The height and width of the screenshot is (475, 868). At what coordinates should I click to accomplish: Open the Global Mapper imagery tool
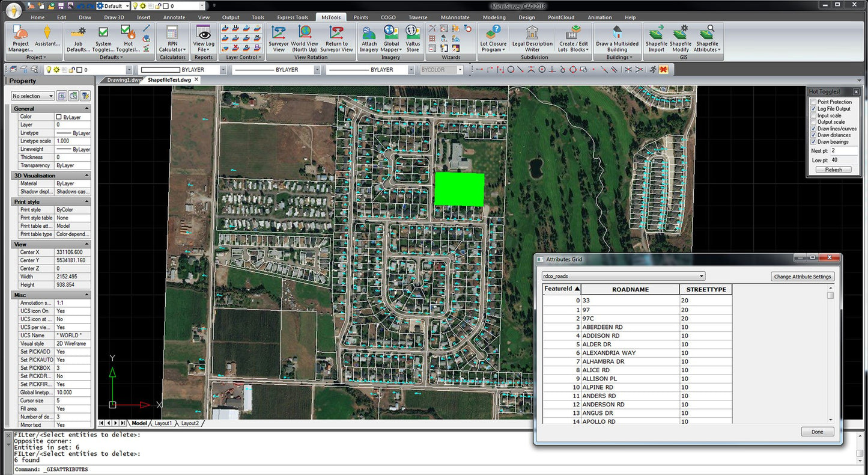pos(390,38)
